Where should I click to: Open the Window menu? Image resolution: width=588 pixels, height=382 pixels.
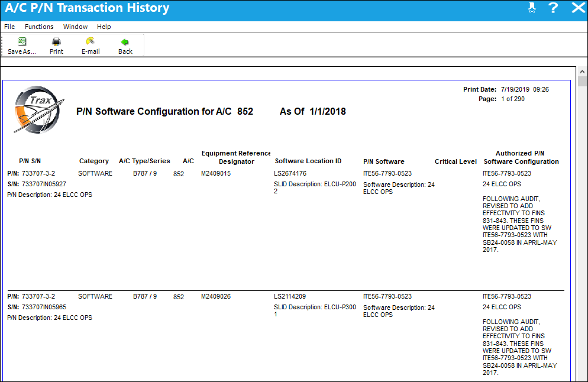tap(75, 27)
